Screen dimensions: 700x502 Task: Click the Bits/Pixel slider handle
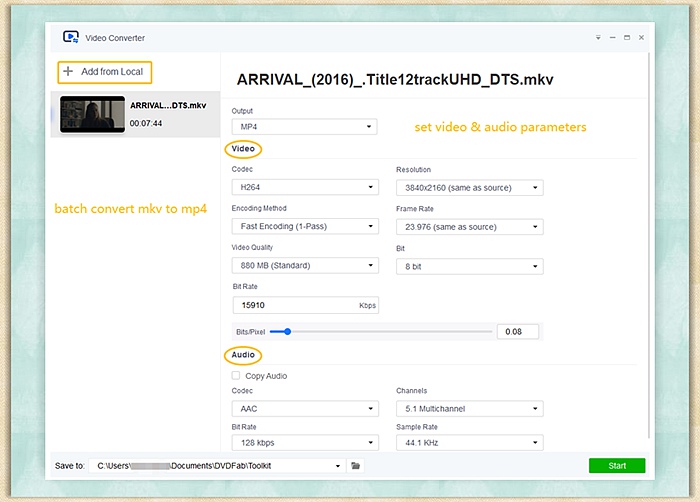coord(288,331)
